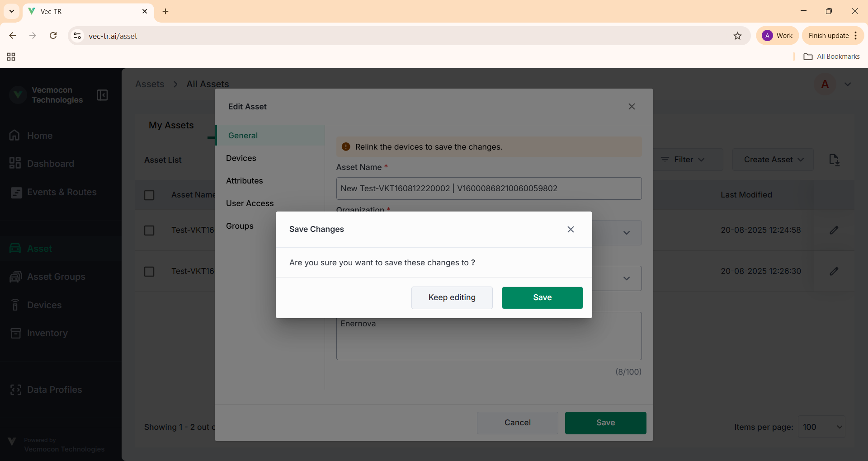Check the second Test-VKT16 row checkbox
Screen dimensions: 868x461
[x=149, y=272]
